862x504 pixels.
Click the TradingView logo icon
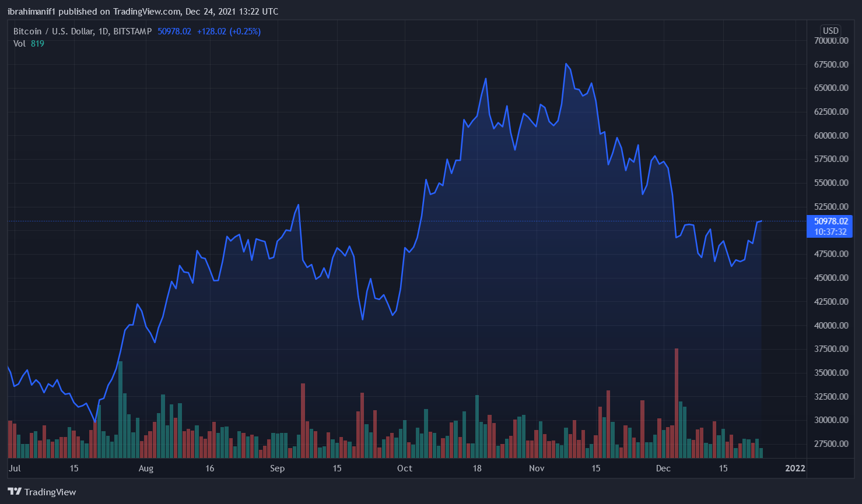click(15, 492)
